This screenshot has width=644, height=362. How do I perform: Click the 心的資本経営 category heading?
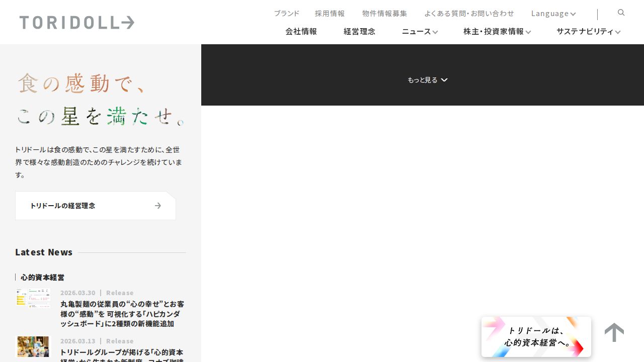pos(42,277)
